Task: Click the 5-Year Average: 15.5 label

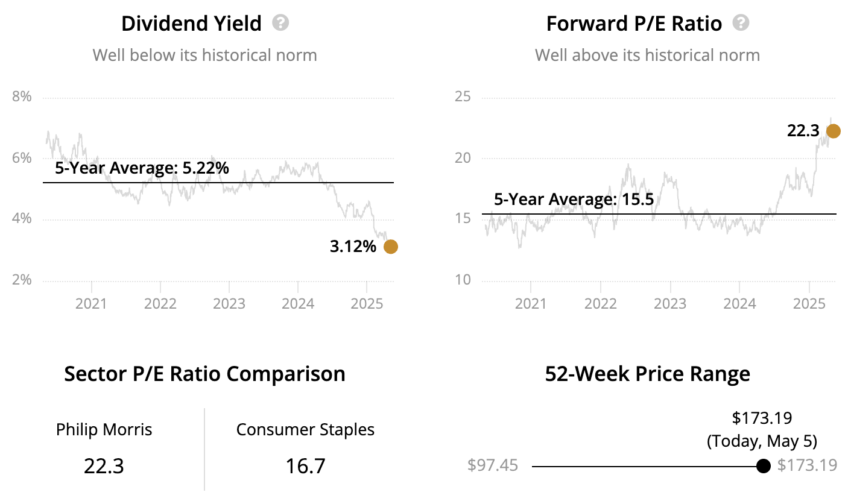Action: pos(574,200)
